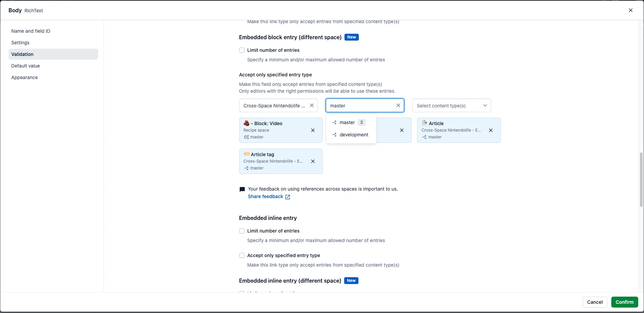
Task: Select the Validation section
Action: [x=53, y=54]
